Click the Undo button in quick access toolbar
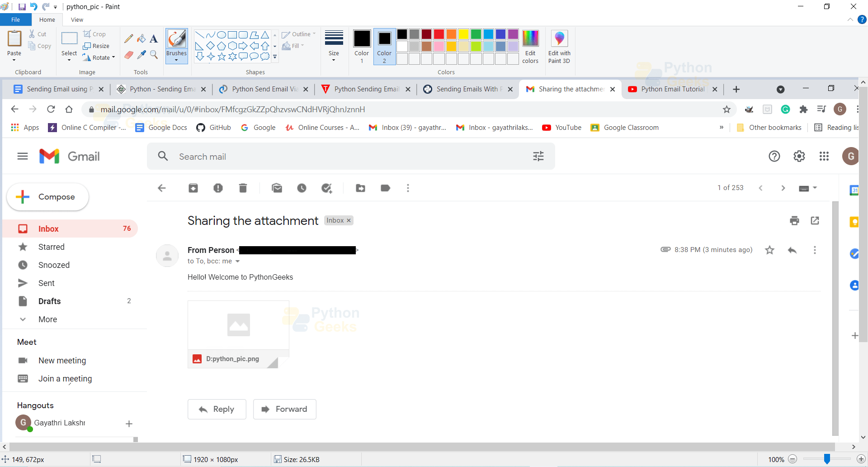Viewport: 868px width, 467px height. coord(33,6)
